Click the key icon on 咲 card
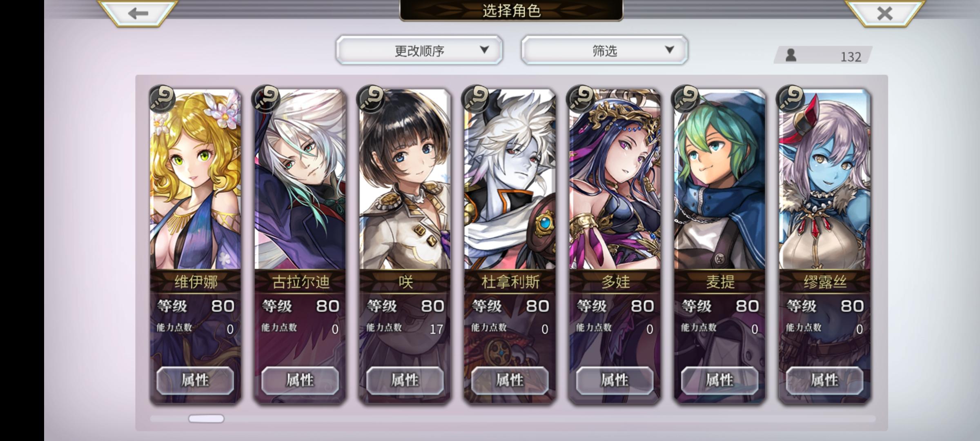Viewport: 980px width, 441px height. [372, 98]
